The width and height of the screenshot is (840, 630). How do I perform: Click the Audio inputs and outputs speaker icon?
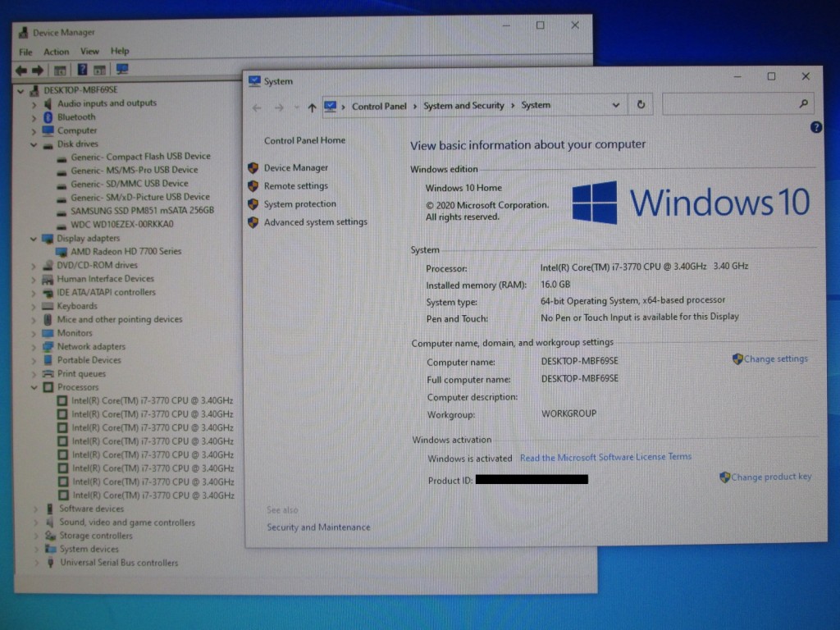click(x=48, y=103)
